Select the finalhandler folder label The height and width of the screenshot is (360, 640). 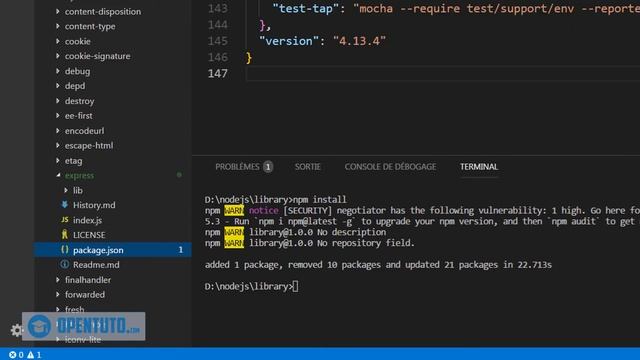tap(88, 280)
